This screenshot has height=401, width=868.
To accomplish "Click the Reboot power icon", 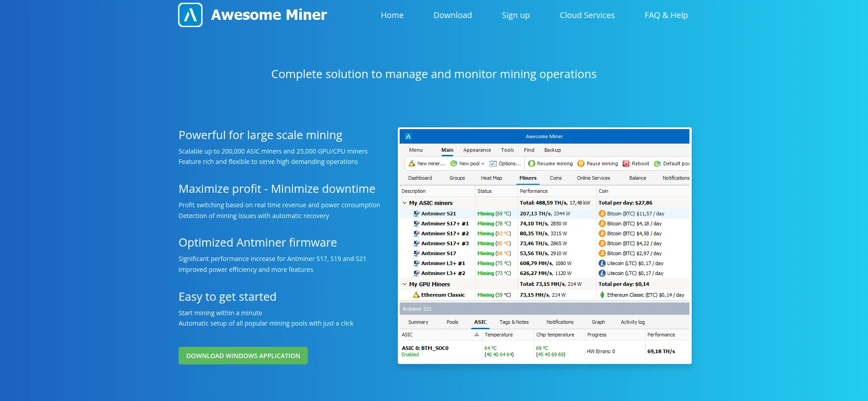I will tap(626, 163).
